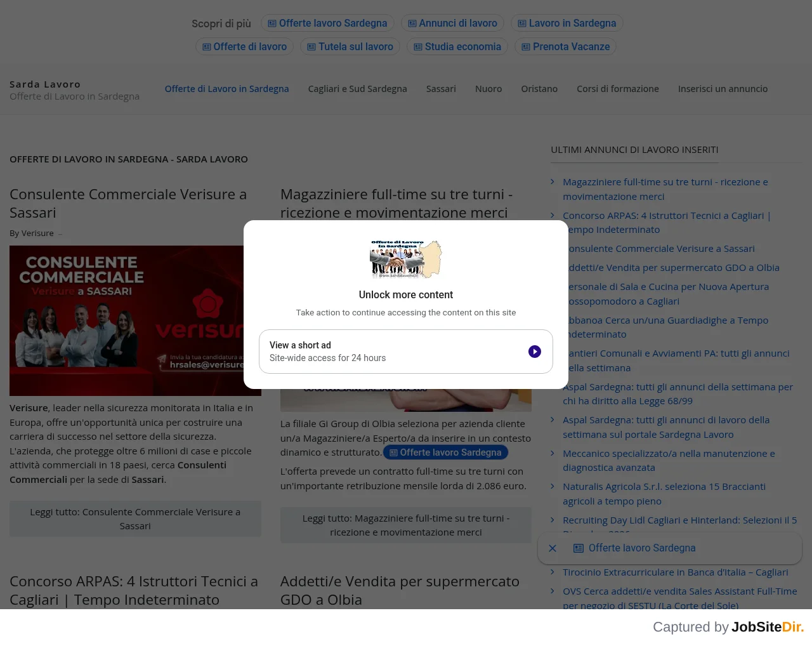Click Leggi tutto: Consulente Commerciale Verisure button
Screen dimensions: 812x646
coord(135,519)
